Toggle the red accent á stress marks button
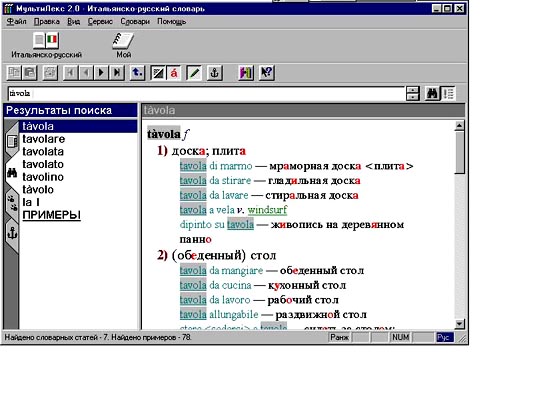The image size is (533, 400). [174, 73]
